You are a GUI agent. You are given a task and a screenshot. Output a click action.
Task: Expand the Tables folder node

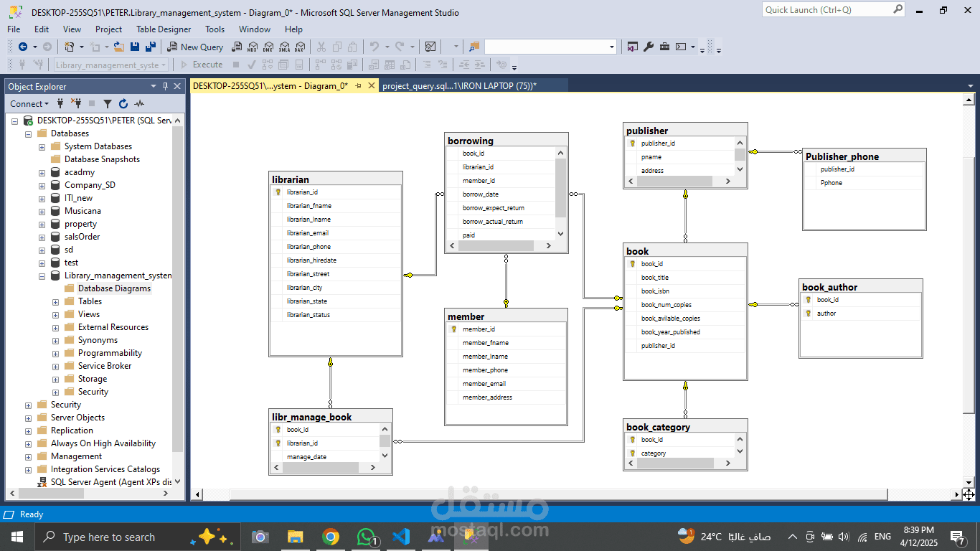[56, 301]
